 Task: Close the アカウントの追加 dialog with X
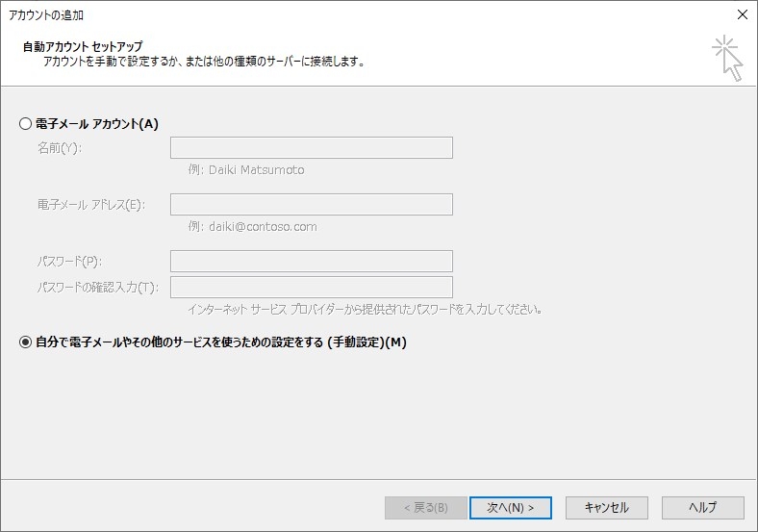(742, 14)
